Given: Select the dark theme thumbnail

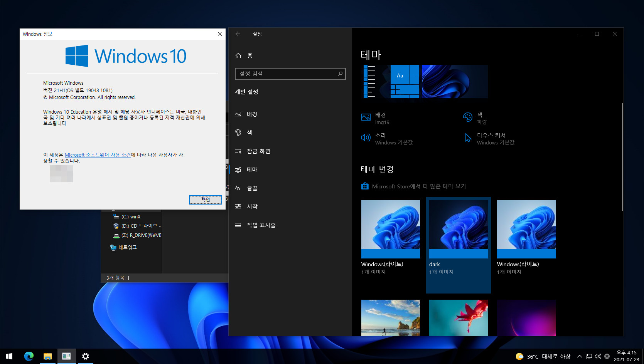Looking at the screenshot, I should [x=459, y=229].
